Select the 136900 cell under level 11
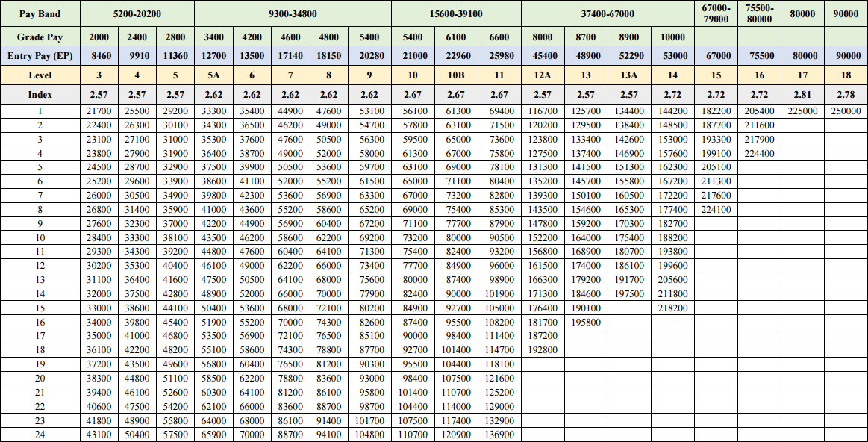 click(x=499, y=435)
